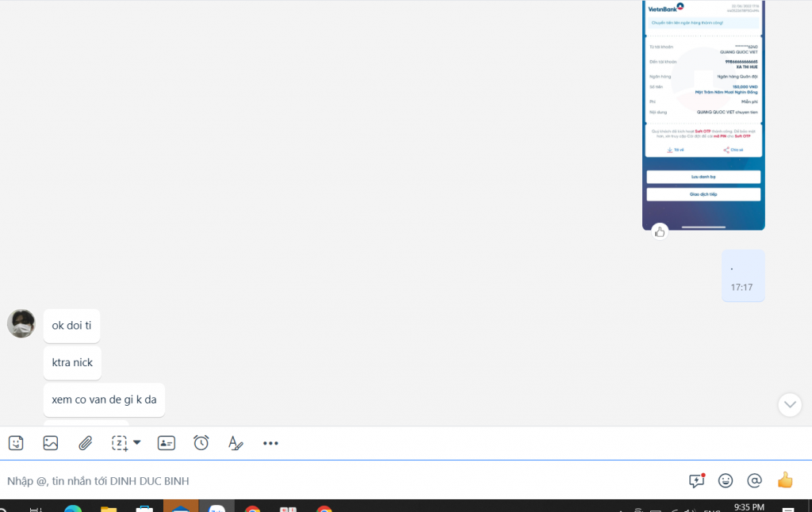Toggle the text formatting tool

[x=236, y=443]
